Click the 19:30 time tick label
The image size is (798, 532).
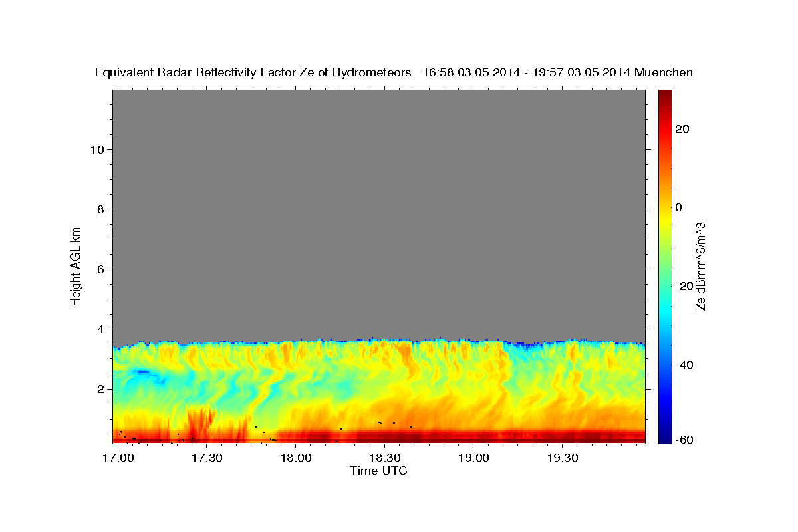[561, 458]
